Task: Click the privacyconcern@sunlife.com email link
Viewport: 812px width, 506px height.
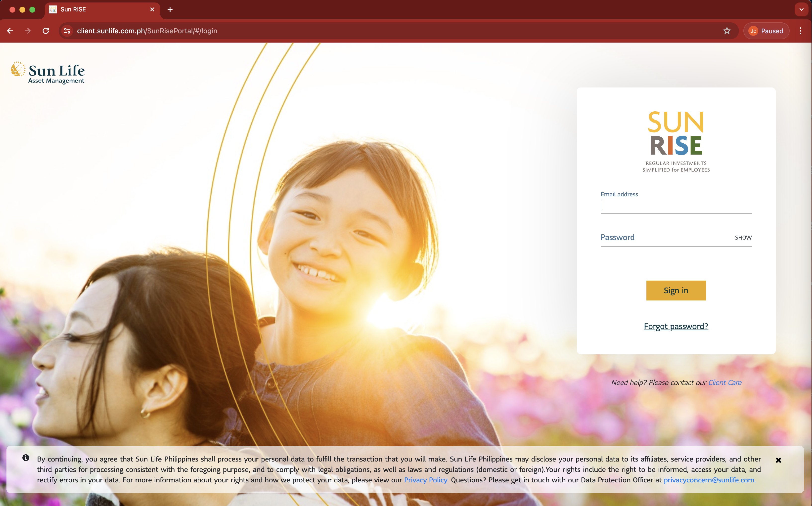Action: 710,480
